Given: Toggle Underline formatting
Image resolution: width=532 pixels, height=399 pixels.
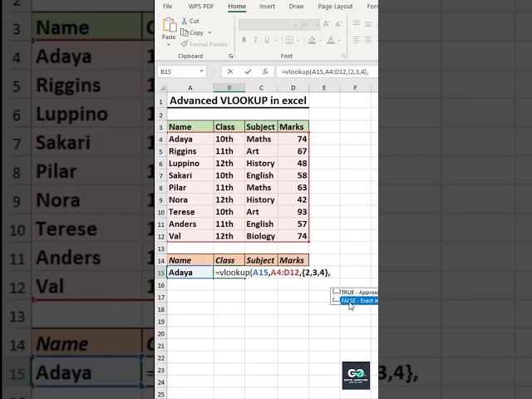Looking at the screenshot, I should [267, 40].
